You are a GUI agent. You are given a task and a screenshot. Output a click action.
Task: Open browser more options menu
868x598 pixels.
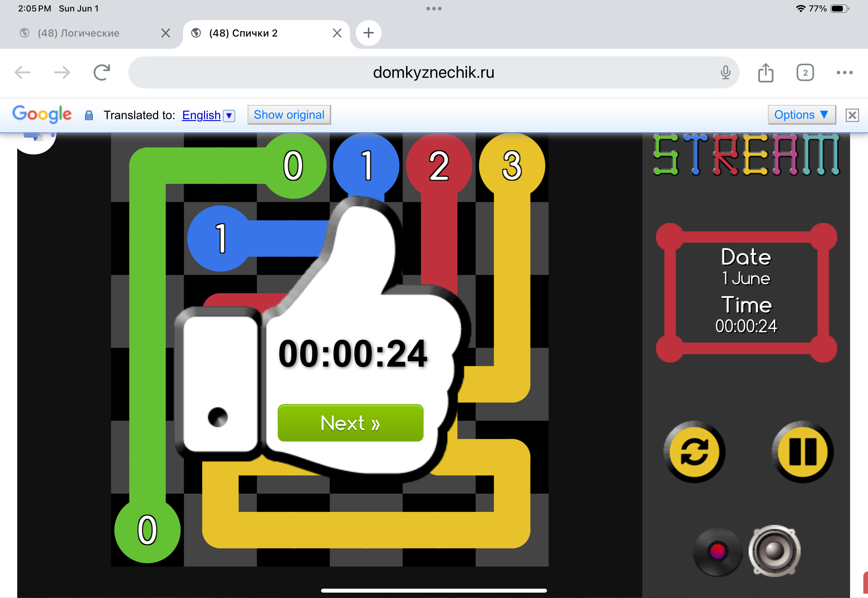(844, 72)
